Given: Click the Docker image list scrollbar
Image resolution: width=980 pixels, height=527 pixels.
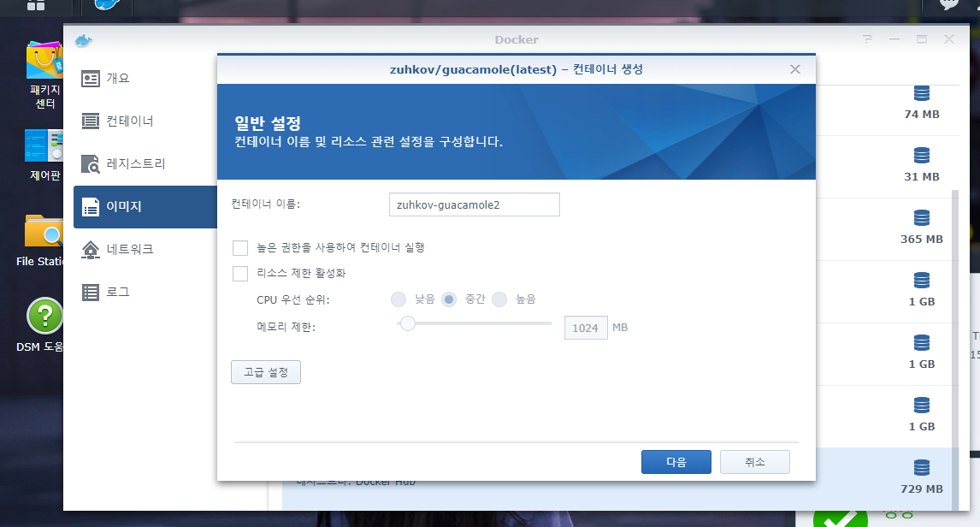Looking at the screenshot, I should (x=955, y=350).
